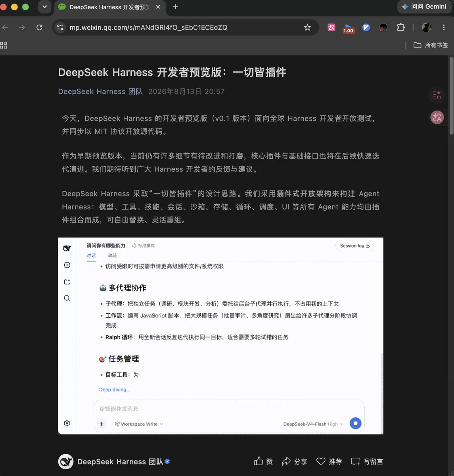Click the attachment plus button in the composer
Screen dimensions: 454x476
click(102, 424)
